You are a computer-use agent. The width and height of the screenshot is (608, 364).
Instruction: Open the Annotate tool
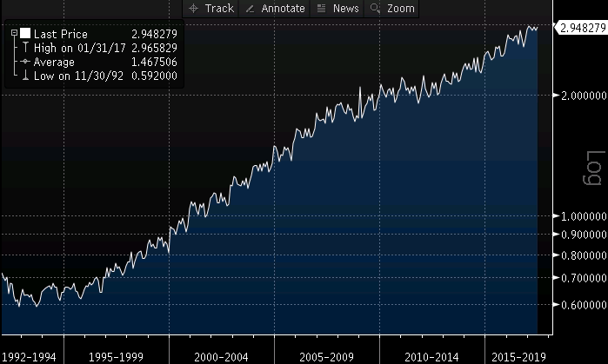274,8
